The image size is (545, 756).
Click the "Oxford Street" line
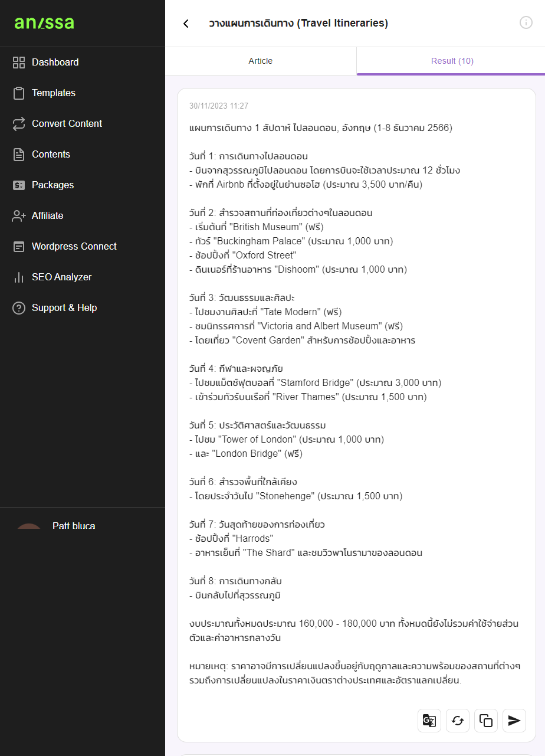click(x=243, y=256)
